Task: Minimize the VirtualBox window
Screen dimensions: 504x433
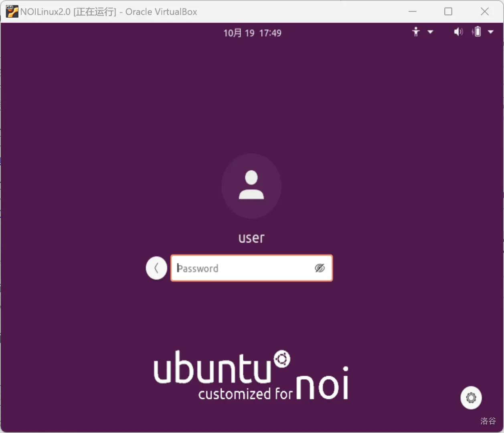Action: pyautogui.click(x=412, y=12)
